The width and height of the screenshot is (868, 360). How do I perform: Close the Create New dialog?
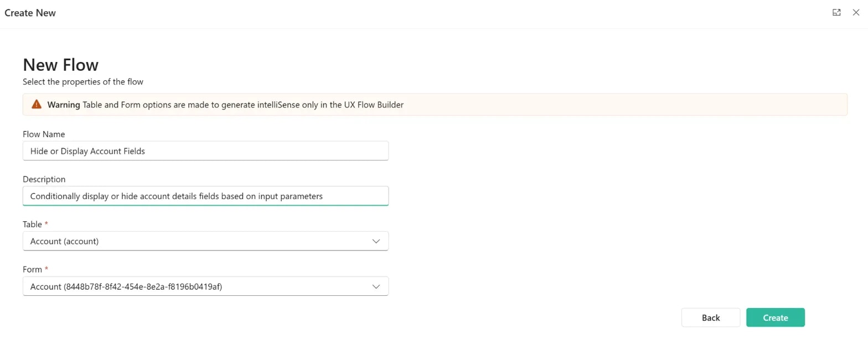(856, 13)
